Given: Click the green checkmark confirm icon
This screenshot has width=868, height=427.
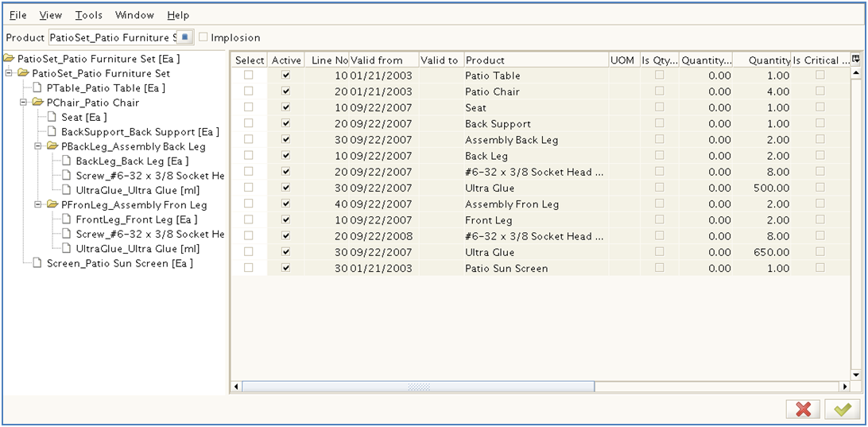Looking at the screenshot, I should (842, 409).
